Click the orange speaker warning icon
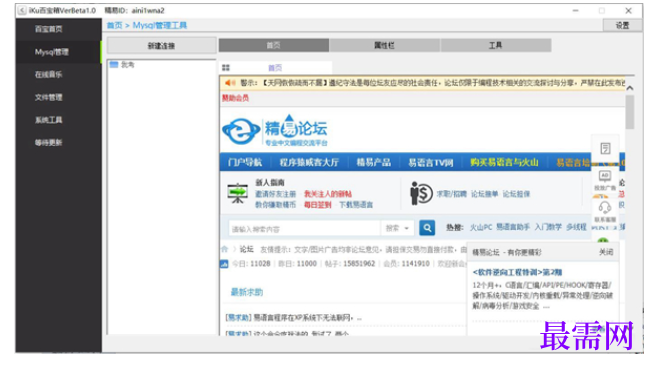The image size is (652, 367). coord(230,83)
